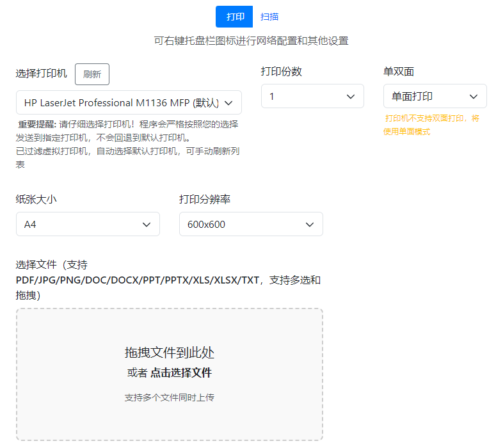The height and width of the screenshot is (448, 496).
Task: Click the chevron arrow beside A4
Action: pyautogui.click(x=147, y=224)
